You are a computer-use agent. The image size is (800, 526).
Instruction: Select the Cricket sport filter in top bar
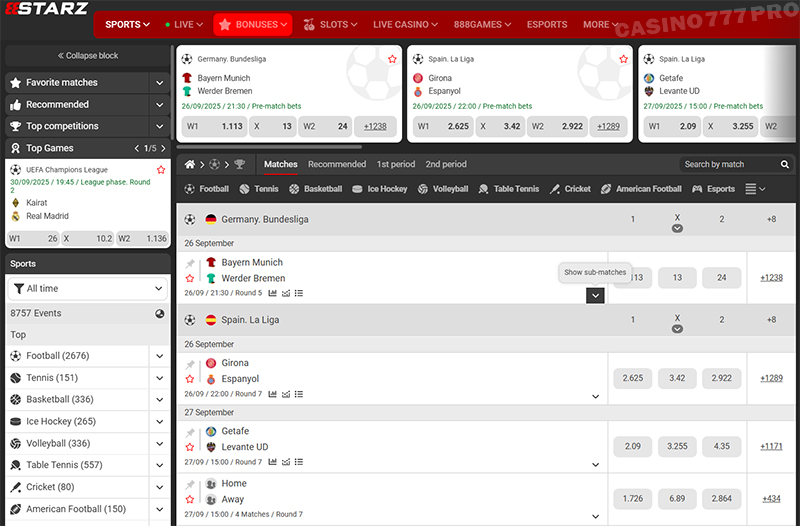click(x=570, y=189)
